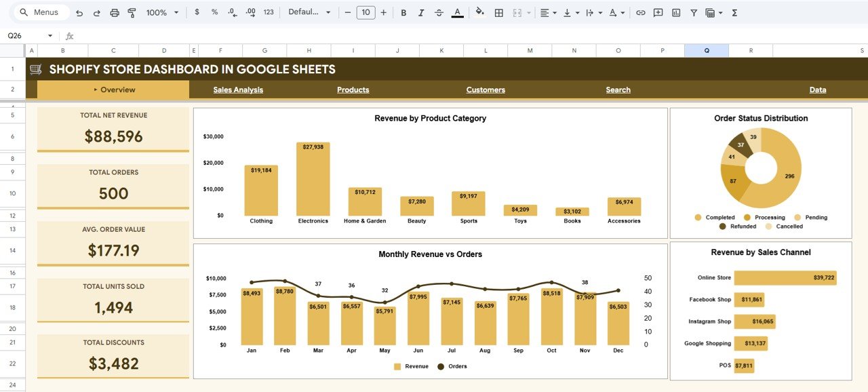Open the Customers dashboard tab
Screen dimensions: 868x392
485,89
